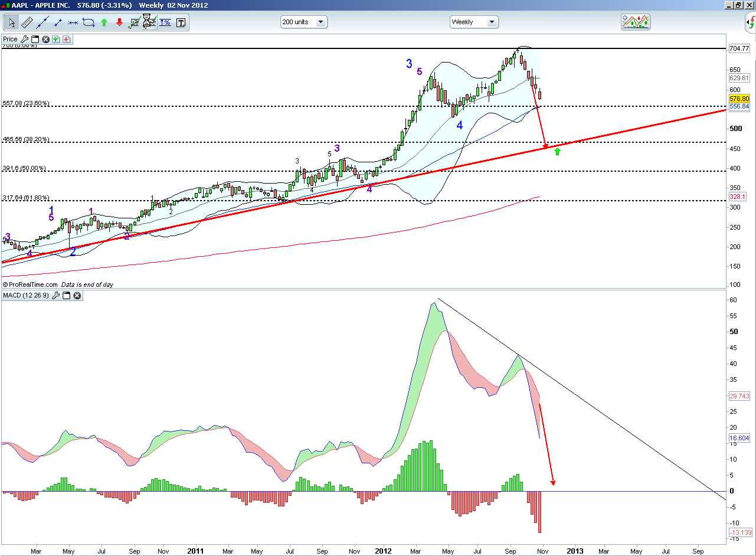
Task: Click the green up arrow marker on chart
Action: (557, 152)
